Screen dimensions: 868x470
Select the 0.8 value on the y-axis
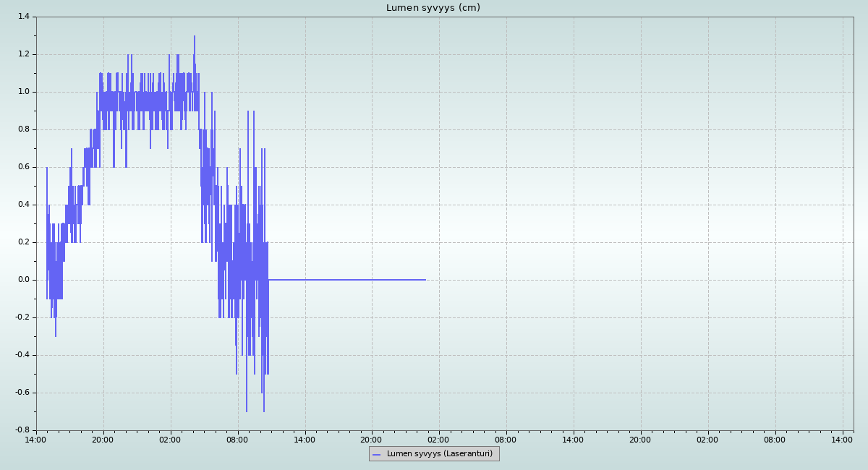[x=23, y=129]
